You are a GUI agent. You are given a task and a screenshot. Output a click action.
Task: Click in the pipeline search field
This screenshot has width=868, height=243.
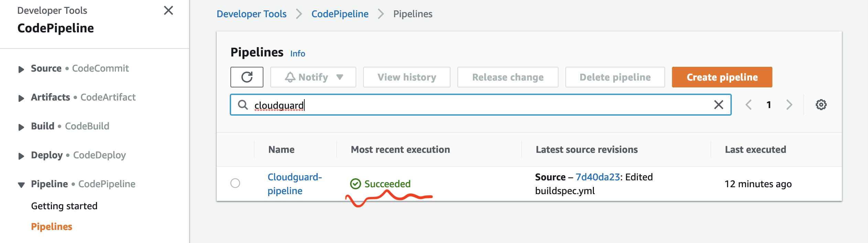[x=480, y=105]
